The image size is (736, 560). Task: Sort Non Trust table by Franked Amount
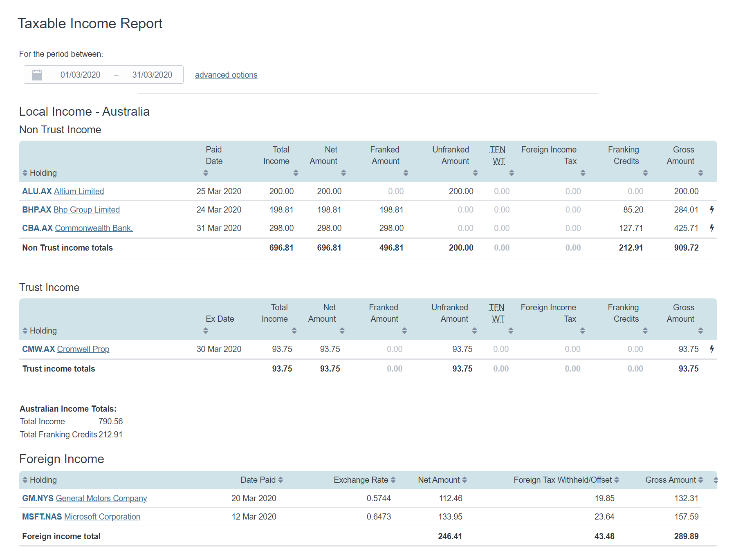406,173
